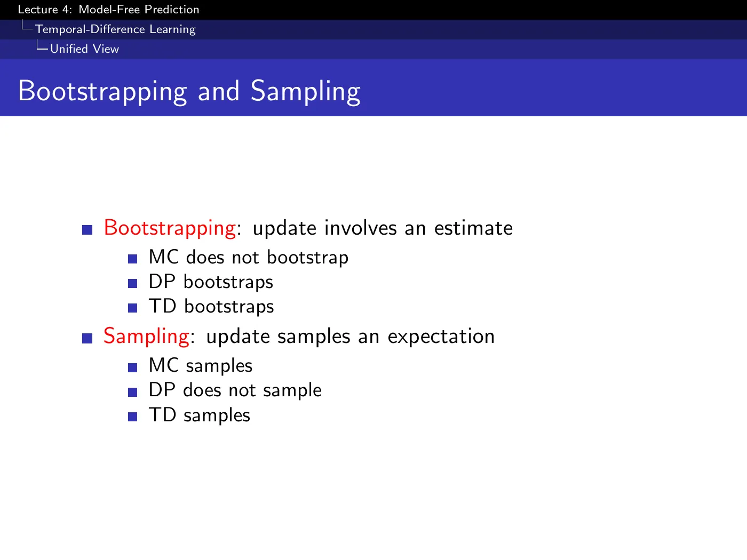Open the 'Temporal-Difference Learning' section link
Viewport: 747px width, 560px height.
click(x=115, y=29)
